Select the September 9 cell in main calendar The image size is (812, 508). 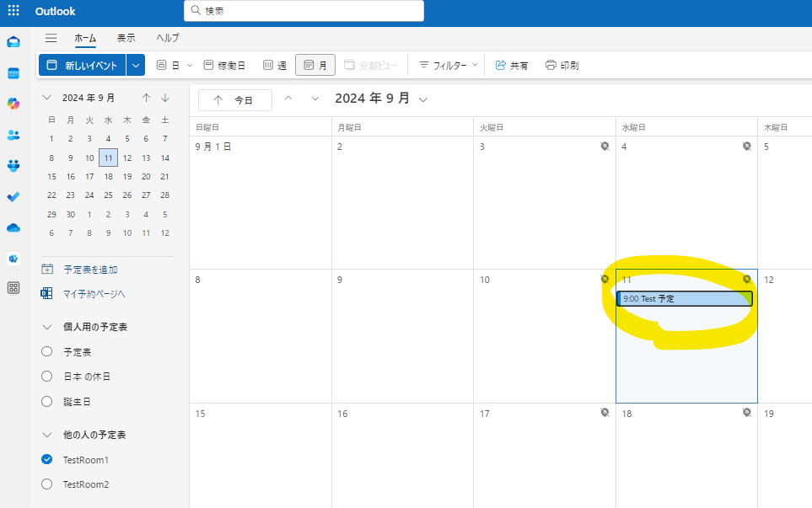[402, 336]
